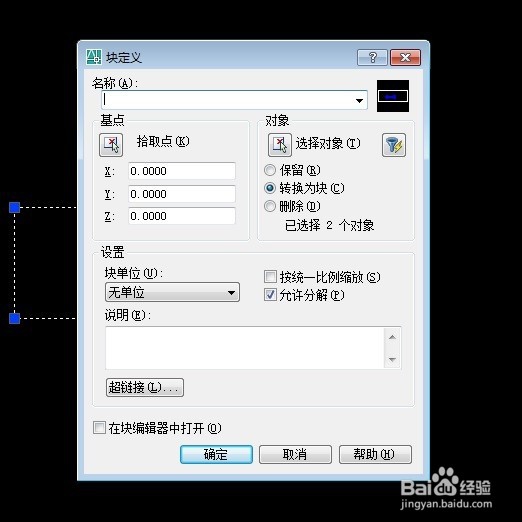Open the quick select filter icon
The width and height of the screenshot is (522, 522).
point(394,145)
